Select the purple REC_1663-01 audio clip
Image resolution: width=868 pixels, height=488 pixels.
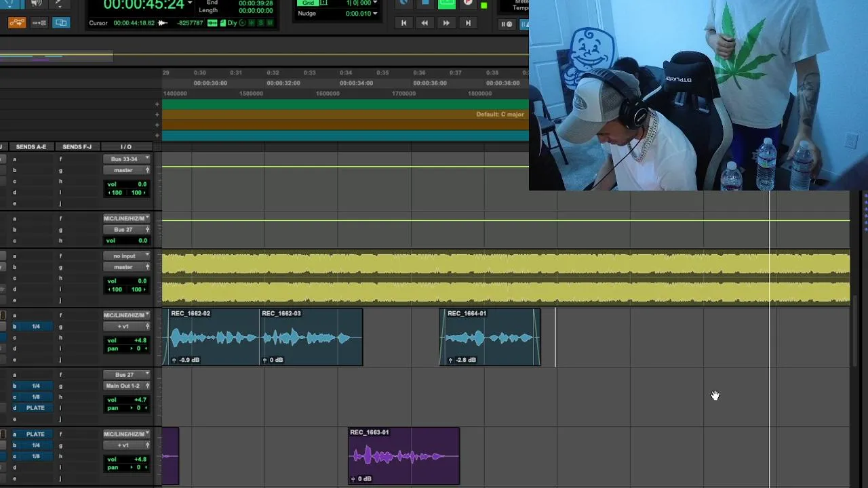point(404,456)
